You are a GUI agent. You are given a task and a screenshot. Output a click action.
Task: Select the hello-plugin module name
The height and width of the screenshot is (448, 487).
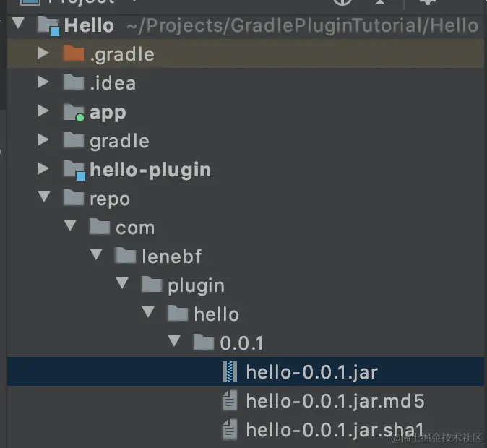click(x=150, y=171)
